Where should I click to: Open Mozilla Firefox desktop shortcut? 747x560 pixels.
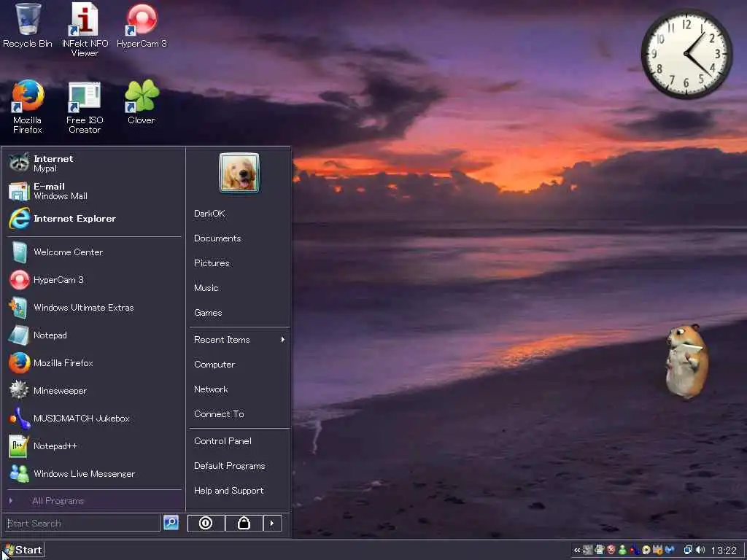[27, 107]
